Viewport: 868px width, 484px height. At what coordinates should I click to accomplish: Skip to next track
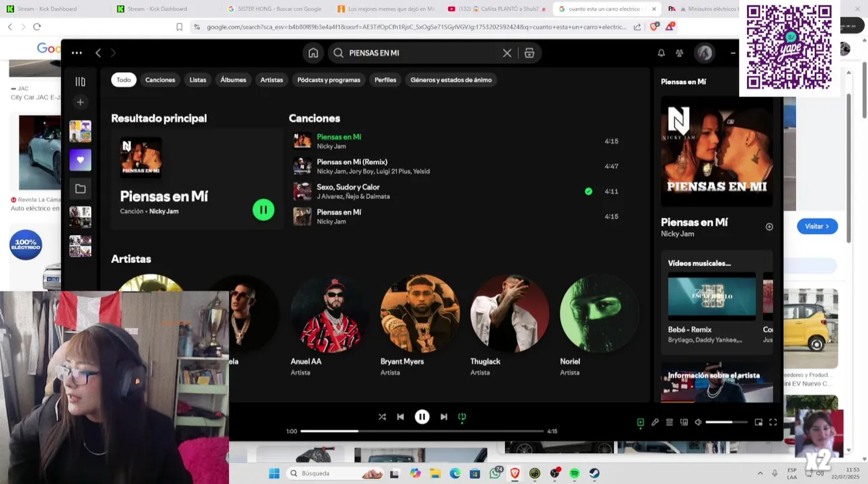click(444, 417)
